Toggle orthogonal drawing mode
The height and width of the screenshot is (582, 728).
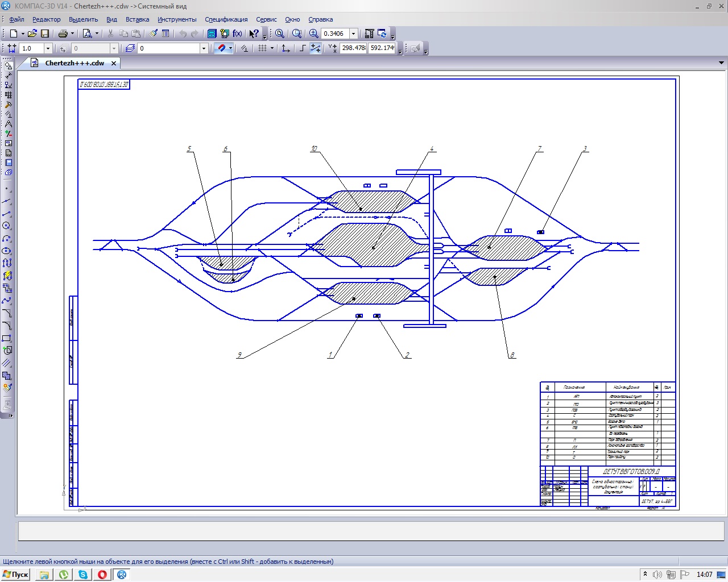[303, 48]
